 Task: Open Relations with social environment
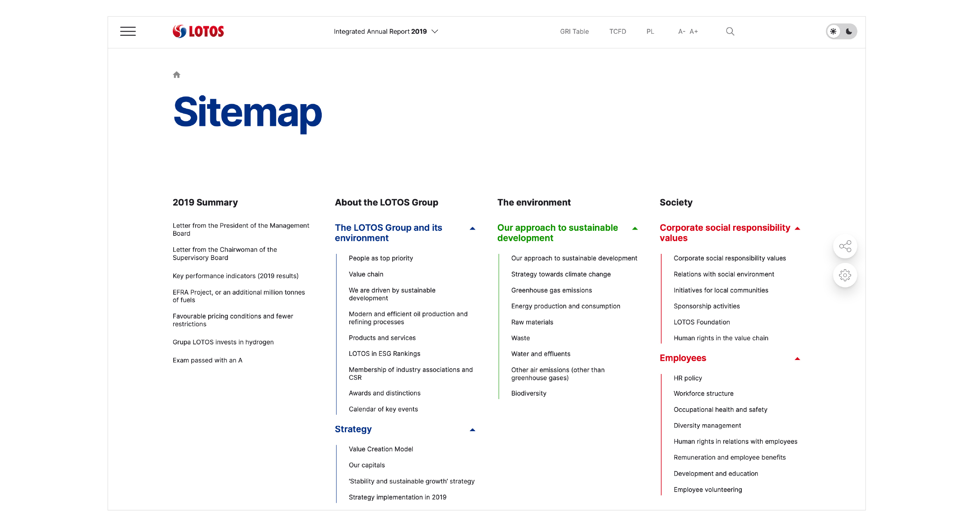coord(724,274)
